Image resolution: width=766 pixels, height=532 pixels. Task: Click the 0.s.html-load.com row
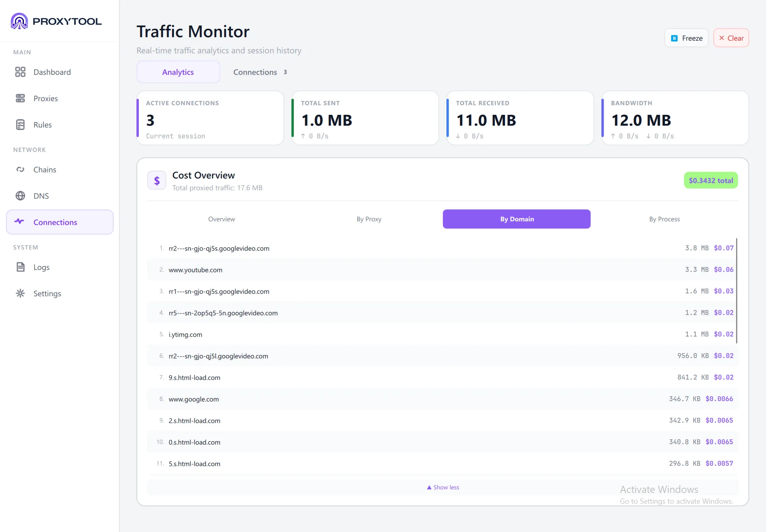[442, 442]
